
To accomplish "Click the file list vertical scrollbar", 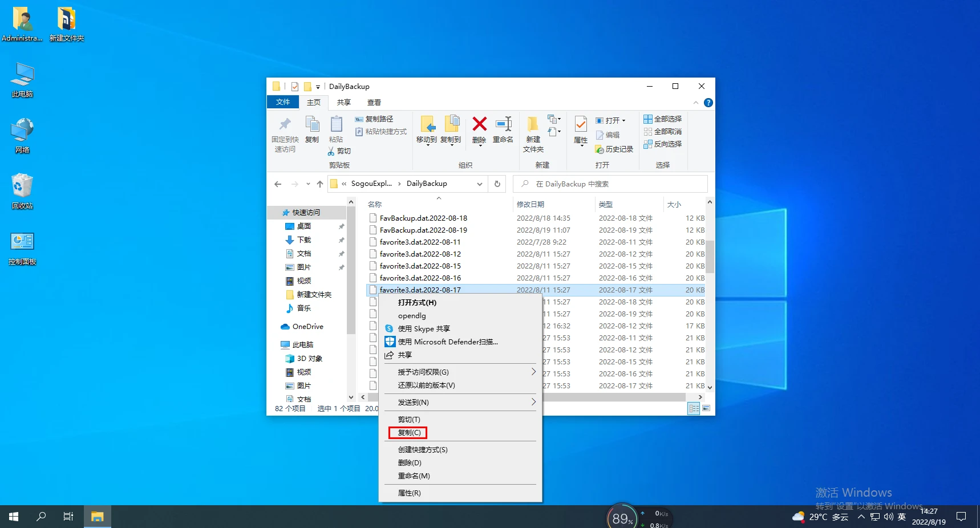I will [x=710, y=257].
